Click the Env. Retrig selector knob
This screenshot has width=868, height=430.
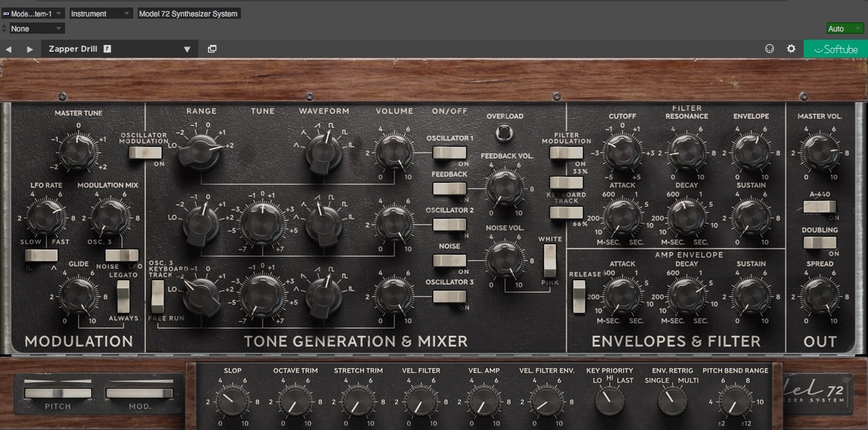672,402
